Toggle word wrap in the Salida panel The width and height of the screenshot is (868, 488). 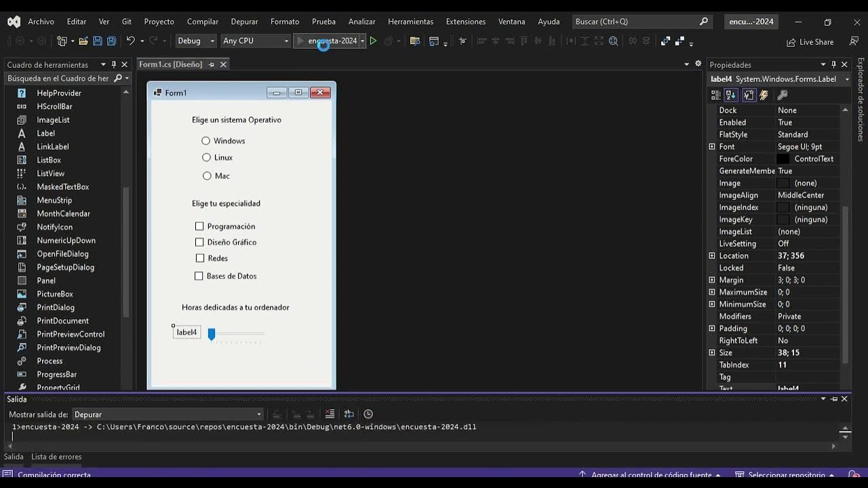tap(349, 414)
